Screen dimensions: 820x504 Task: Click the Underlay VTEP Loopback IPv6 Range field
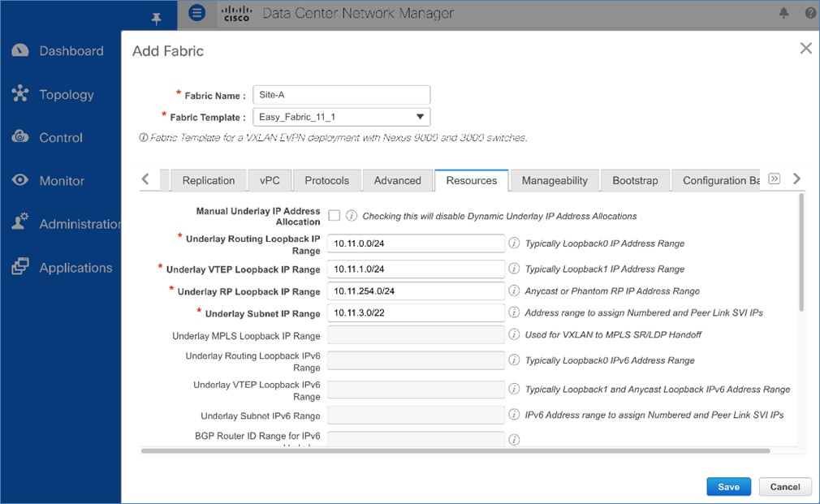click(416, 389)
